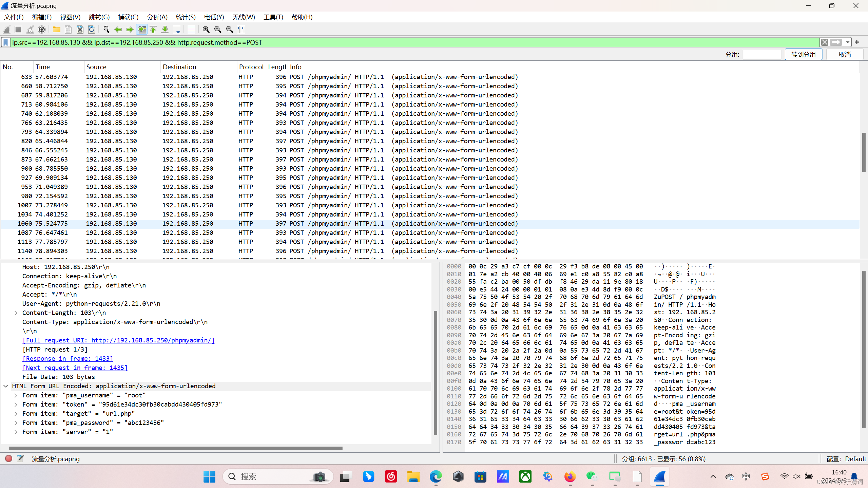868x488 pixels.
Task: Click the 转到分组 button
Action: tap(803, 54)
